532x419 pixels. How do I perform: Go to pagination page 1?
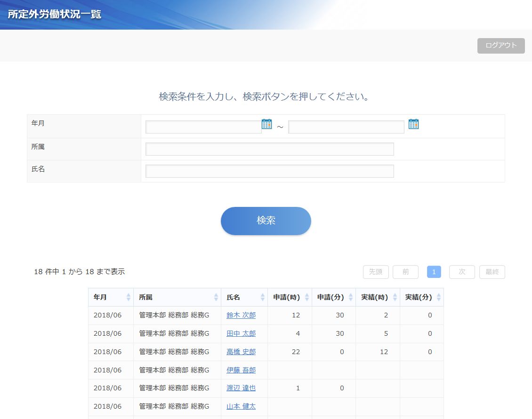pyautogui.click(x=434, y=272)
